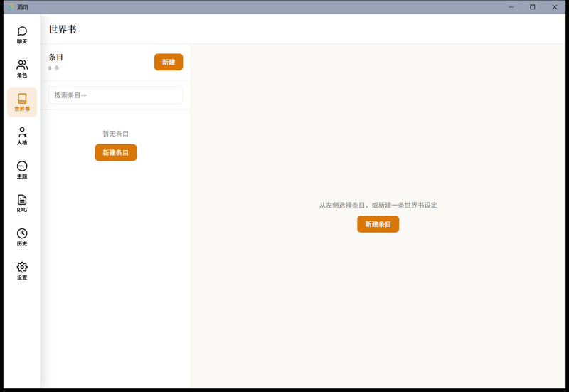Image resolution: width=569 pixels, height=392 pixels.
Task: Minimize the 酒馆 window
Action: point(511,7)
